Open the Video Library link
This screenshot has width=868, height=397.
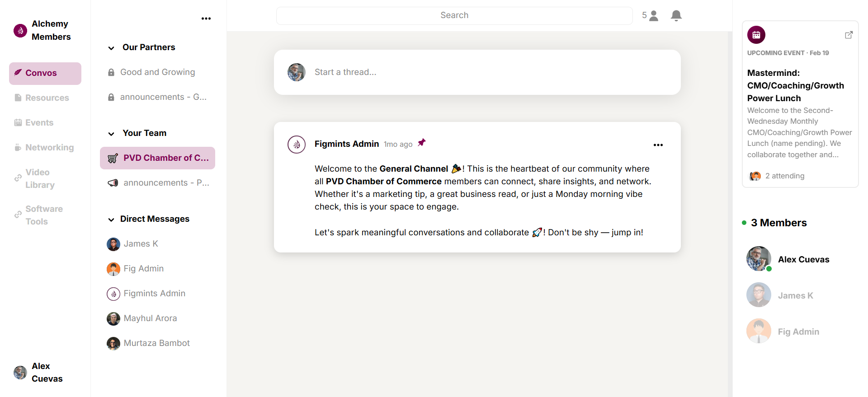[x=40, y=178]
